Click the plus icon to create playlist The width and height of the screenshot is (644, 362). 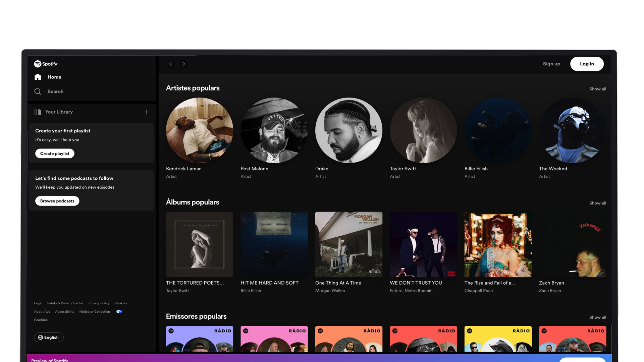146,112
